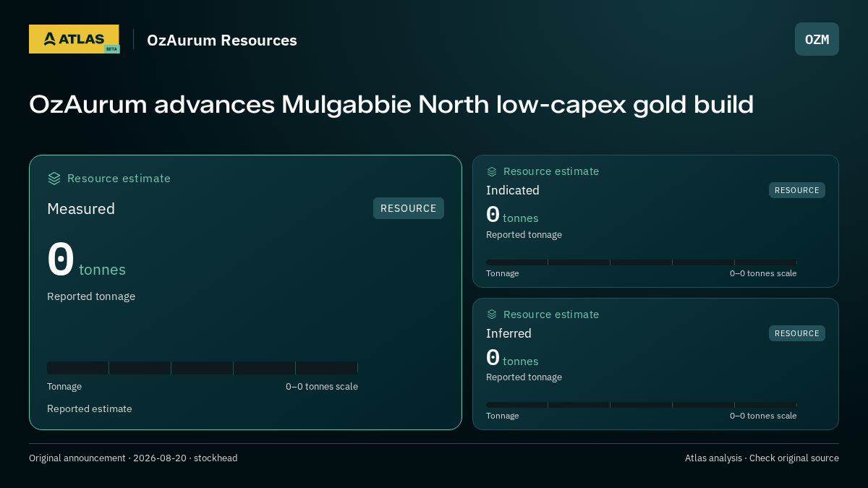Image resolution: width=868 pixels, height=488 pixels.
Task: Click '0–0 tonnes scale' in Indicated card
Action: click(763, 273)
